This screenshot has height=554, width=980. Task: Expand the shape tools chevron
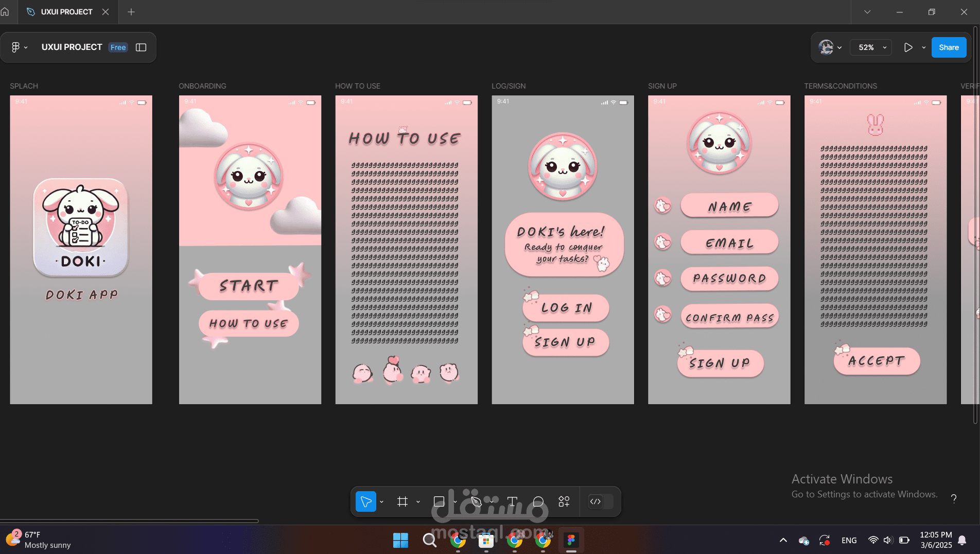click(x=455, y=501)
